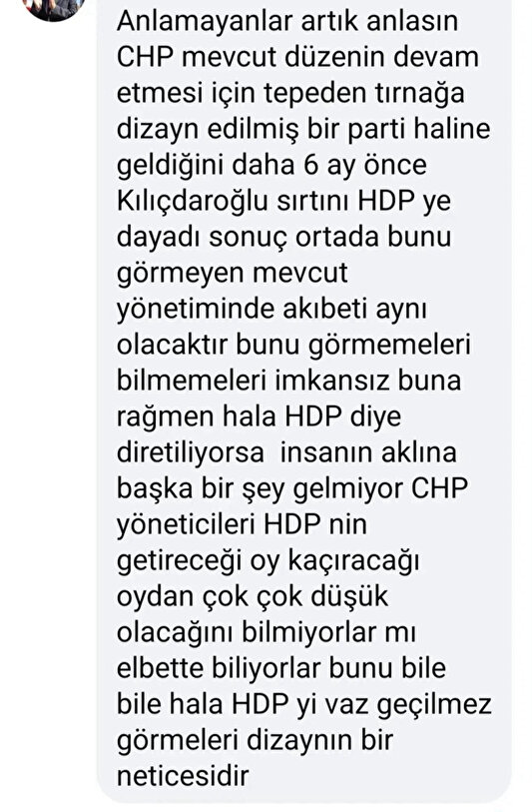532x812 pixels.
Task: Tap the word "diretiliyorsa" in the comment
Action: pyautogui.click(x=191, y=452)
